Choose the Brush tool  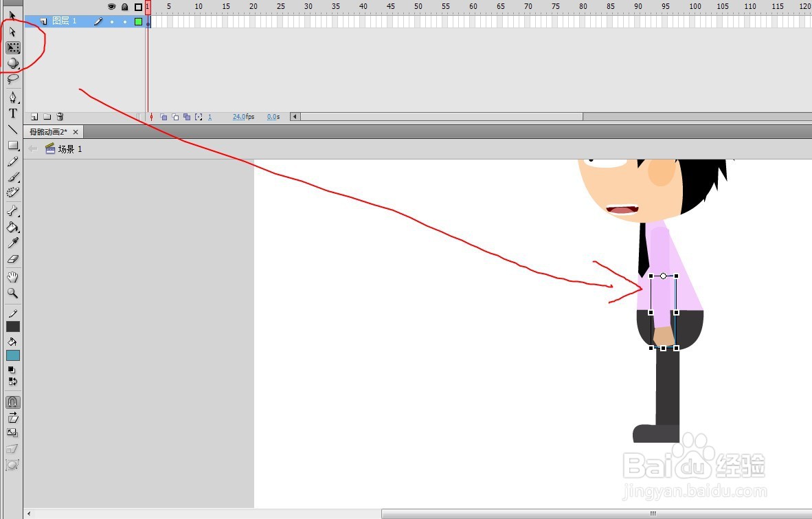tap(13, 177)
